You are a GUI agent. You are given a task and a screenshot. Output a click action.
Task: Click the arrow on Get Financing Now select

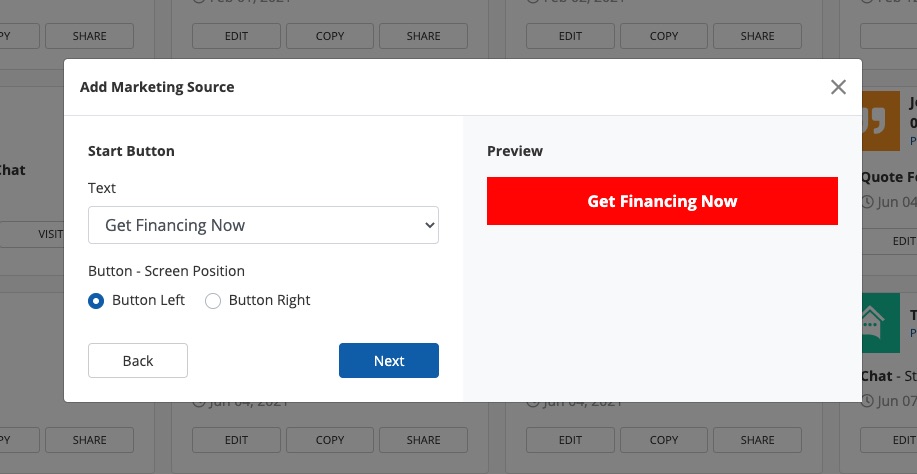point(430,226)
